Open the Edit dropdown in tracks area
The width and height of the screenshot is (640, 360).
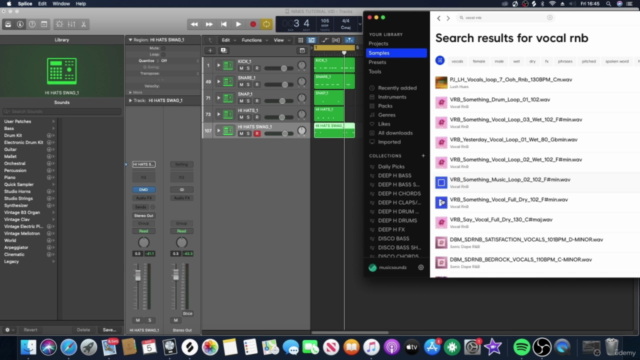pos(228,40)
